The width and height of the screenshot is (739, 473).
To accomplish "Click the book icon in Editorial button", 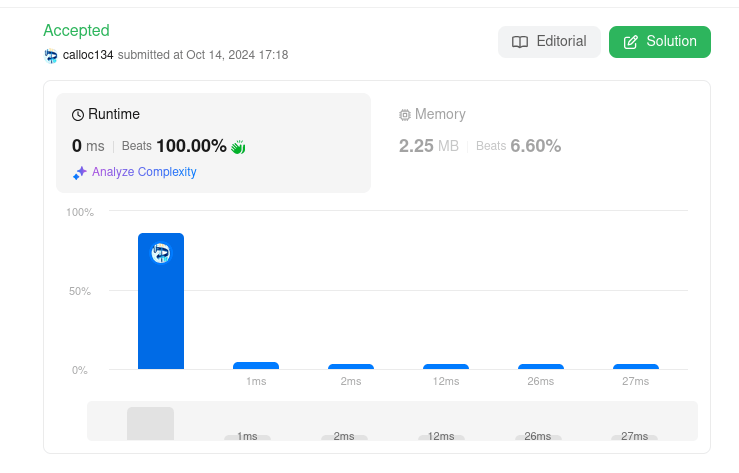I will coord(520,42).
